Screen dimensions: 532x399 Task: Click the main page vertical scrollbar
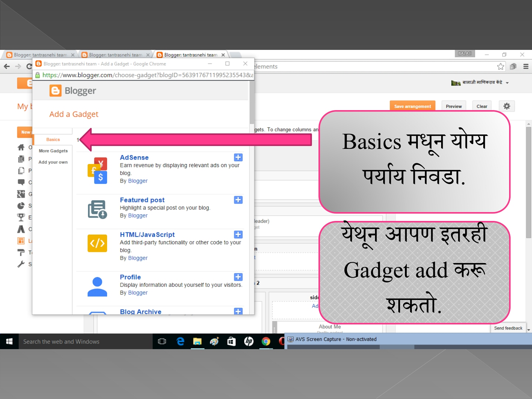(x=529, y=183)
